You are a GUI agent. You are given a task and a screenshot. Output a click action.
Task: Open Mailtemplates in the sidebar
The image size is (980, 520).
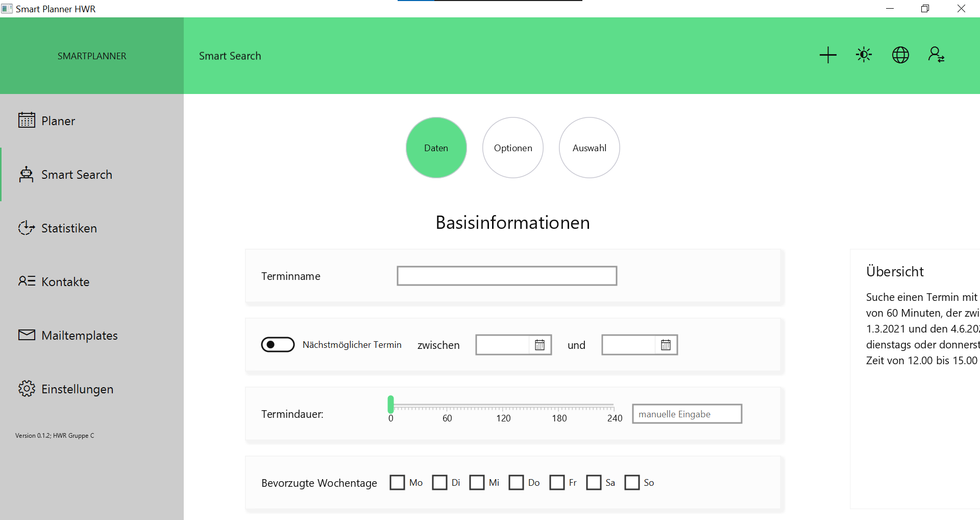coord(92,335)
